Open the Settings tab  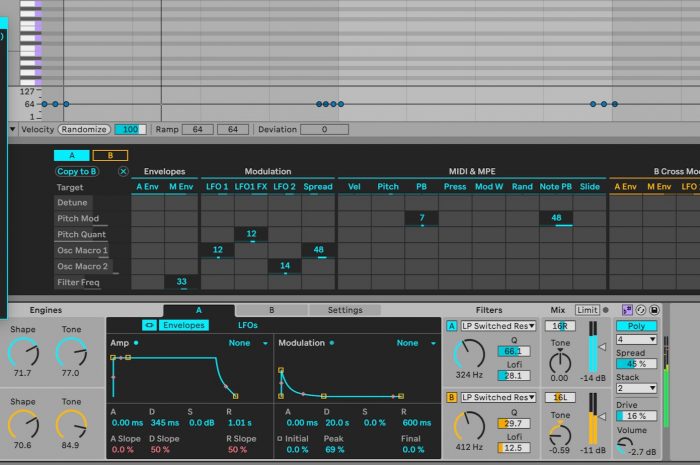click(x=345, y=310)
